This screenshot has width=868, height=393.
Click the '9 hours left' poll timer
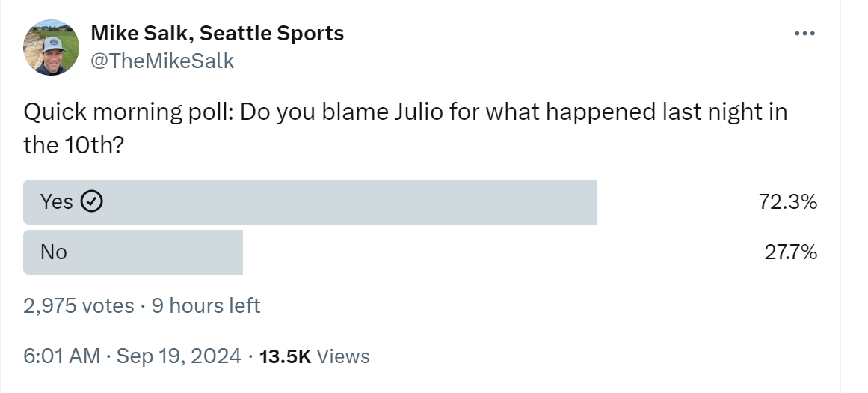[206, 306]
